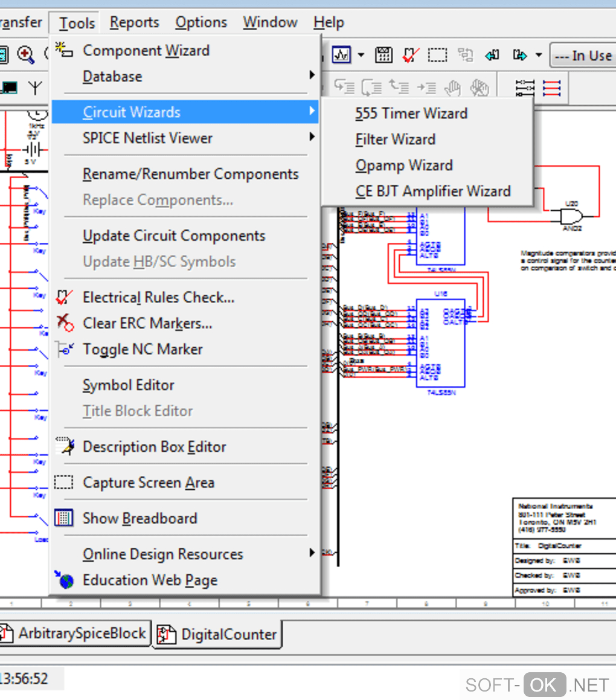Click the Electrical Rules Check toolbar icon

pyautogui.click(x=411, y=56)
